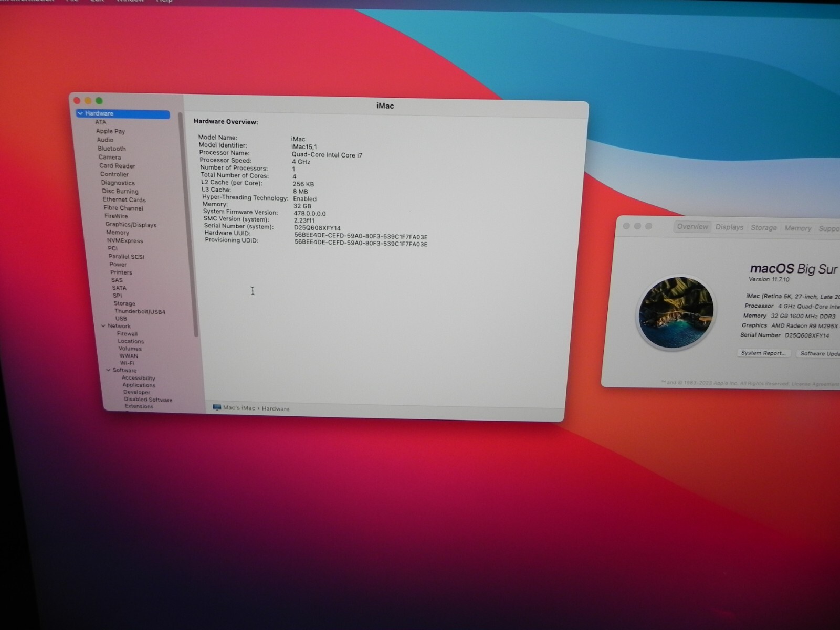Select SATA in the sidebar
This screenshot has width=840, height=630.
point(119,288)
